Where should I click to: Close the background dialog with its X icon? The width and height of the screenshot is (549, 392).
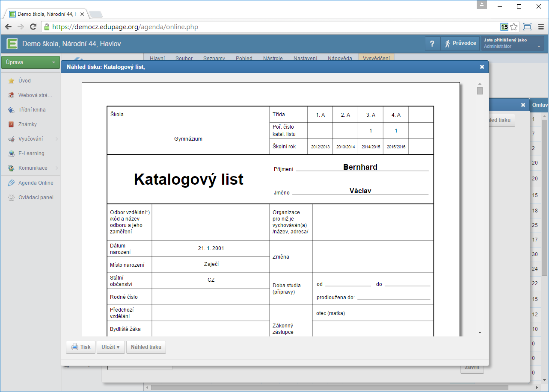pyautogui.click(x=523, y=105)
